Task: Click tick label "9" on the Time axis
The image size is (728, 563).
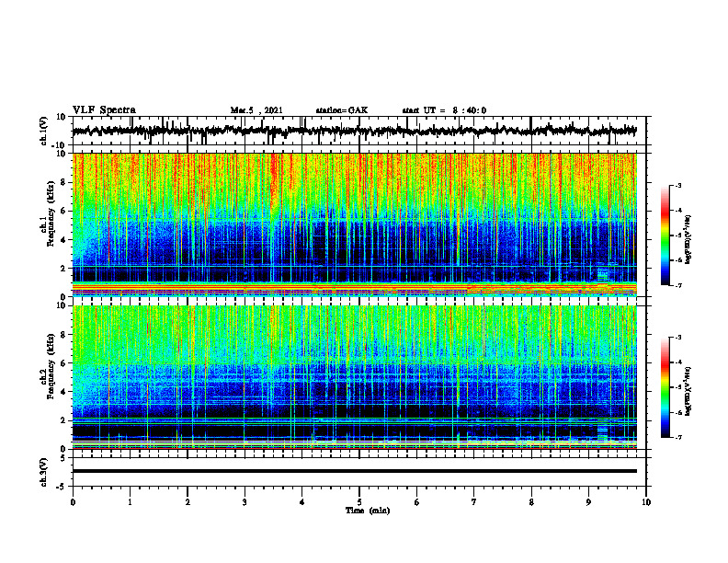Action: (588, 502)
